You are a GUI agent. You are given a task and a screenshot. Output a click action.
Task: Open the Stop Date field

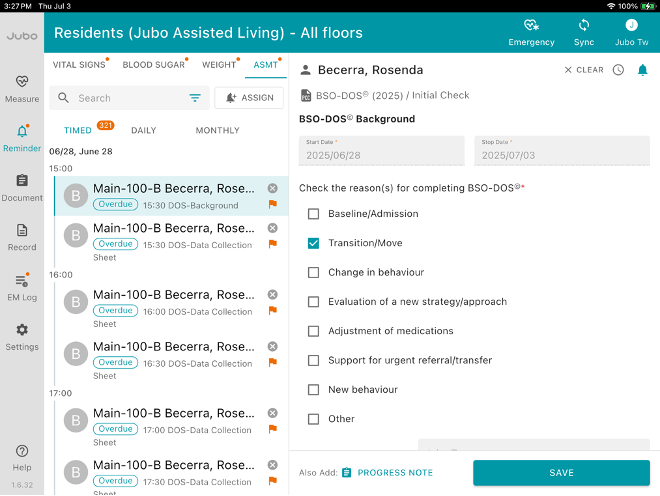click(565, 151)
